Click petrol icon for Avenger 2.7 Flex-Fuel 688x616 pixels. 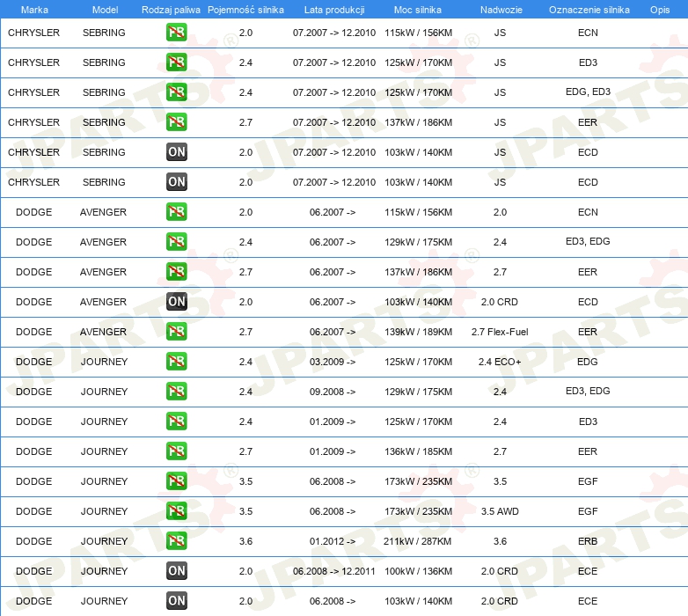(x=176, y=332)
